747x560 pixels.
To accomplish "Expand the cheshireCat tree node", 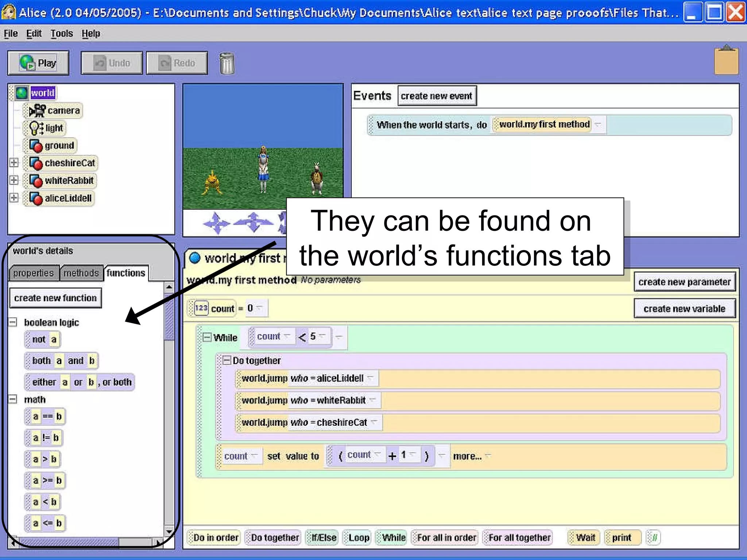I will click(x=14, y=163).
